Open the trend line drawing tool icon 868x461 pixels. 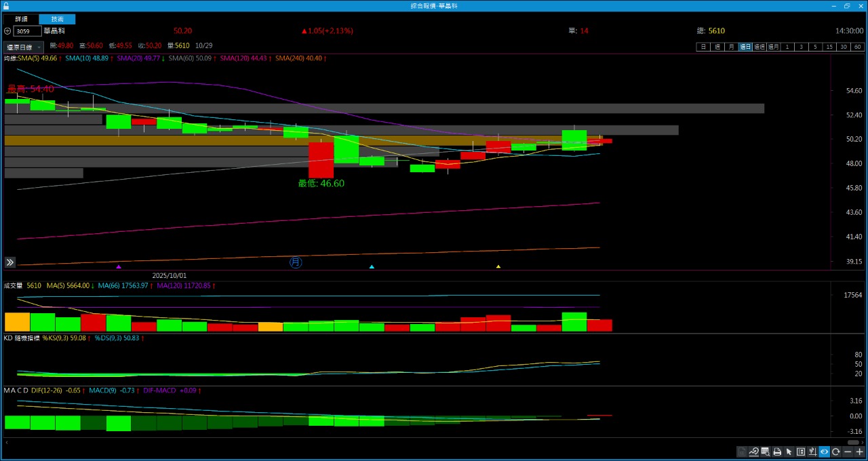point(753,452)
